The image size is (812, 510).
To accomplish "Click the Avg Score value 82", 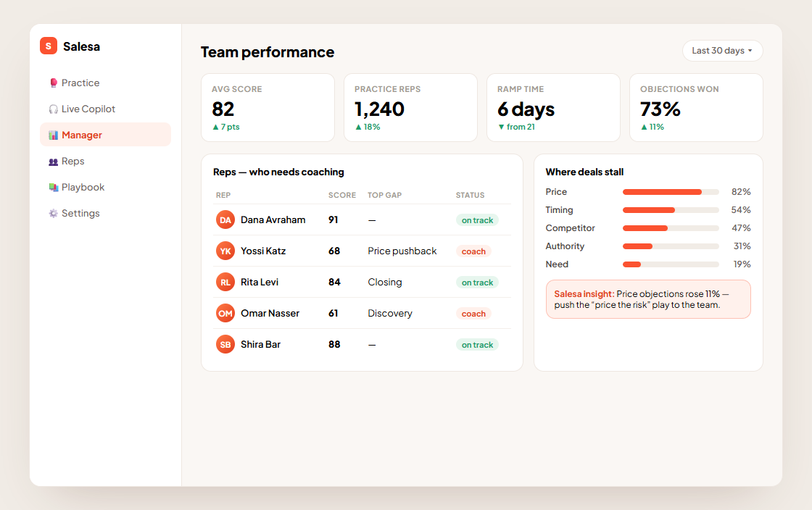I will (x=223, y=109).
